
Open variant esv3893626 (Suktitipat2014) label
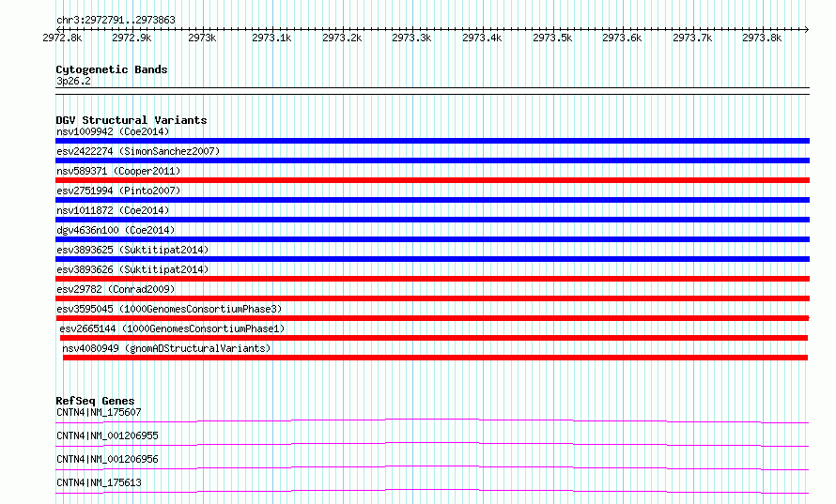[x=132, y=269]
